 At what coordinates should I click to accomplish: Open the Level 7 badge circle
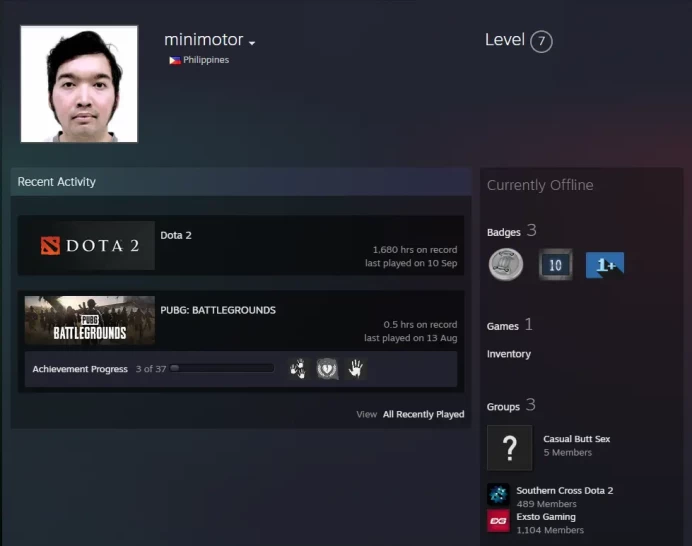tap(541, 41)
